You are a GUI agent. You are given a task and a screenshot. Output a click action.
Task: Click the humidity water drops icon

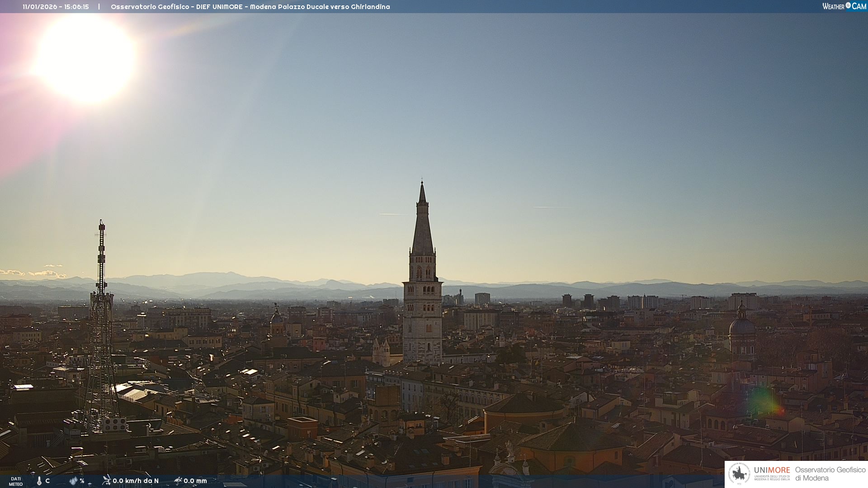pos(73,481)
